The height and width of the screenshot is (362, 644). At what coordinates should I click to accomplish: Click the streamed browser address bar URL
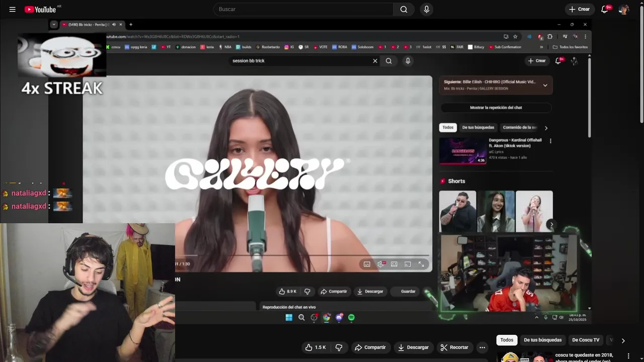172,36
